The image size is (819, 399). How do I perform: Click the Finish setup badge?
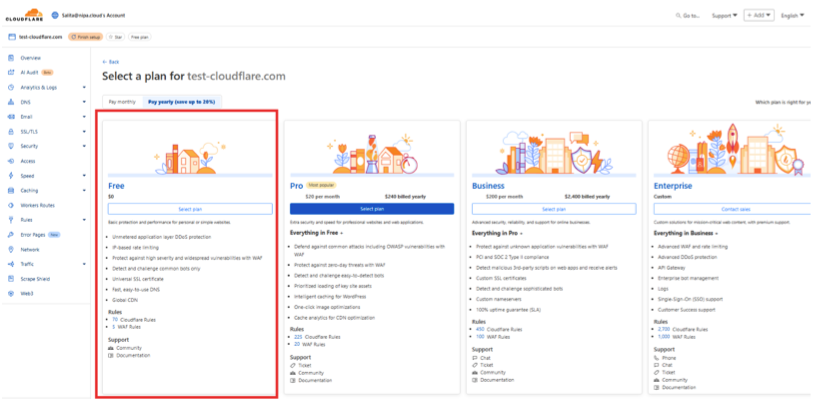pyautogui.click(x=86, y=37)
